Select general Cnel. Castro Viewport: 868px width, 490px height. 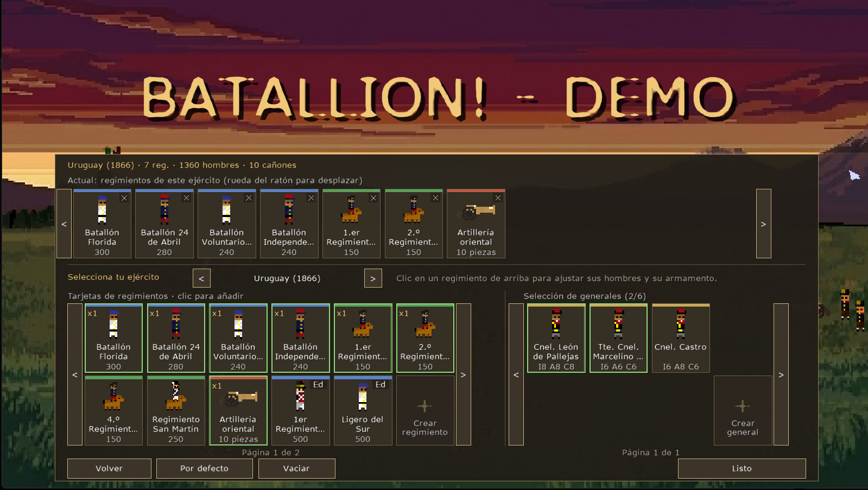click(x=681, y=338)
